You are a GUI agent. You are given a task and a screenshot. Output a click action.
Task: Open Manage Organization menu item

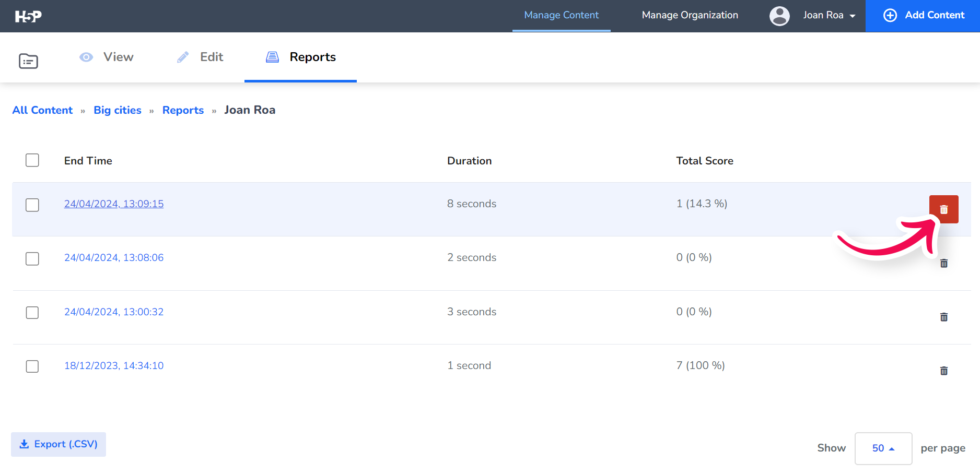(690, 15)
